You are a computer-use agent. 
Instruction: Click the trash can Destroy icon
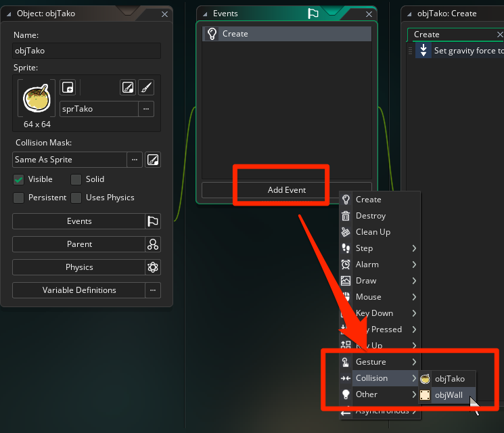[346, 216]
